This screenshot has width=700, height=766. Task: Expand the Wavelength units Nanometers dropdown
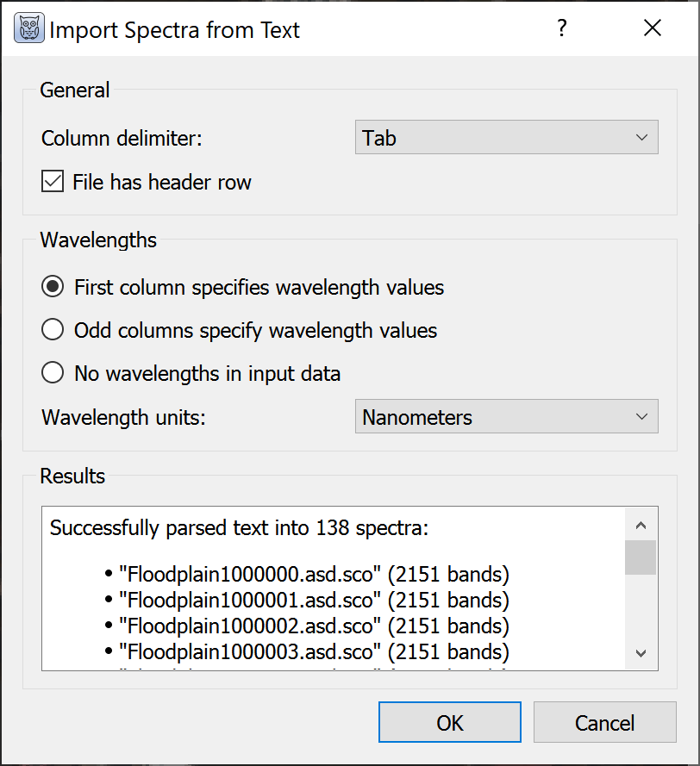(506, 417)
